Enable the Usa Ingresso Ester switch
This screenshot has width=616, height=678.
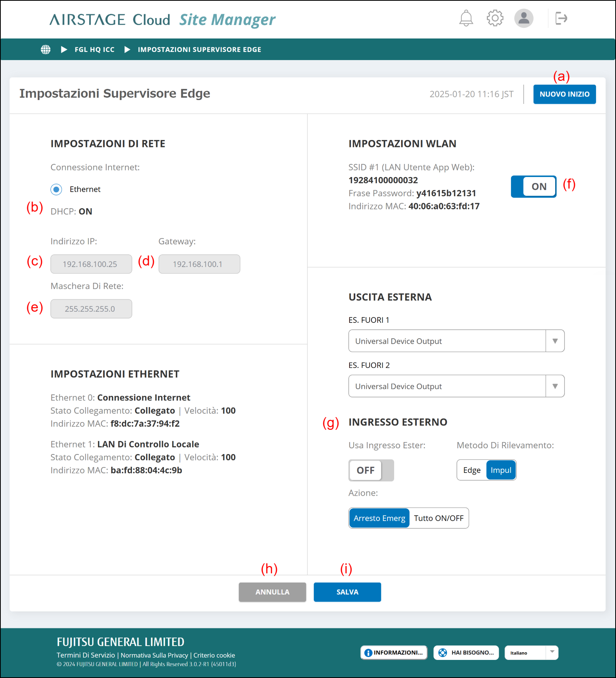pos(371,470)
